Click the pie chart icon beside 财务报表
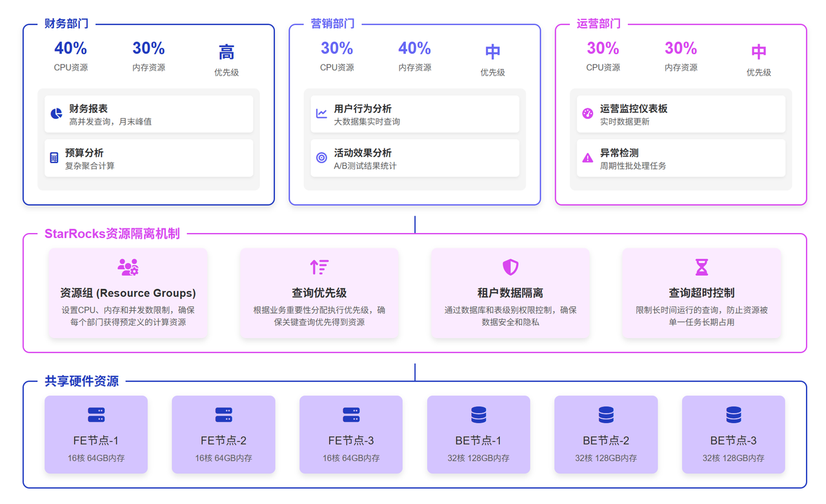Viewport: 826px width, 504px height. coord(56,114)
